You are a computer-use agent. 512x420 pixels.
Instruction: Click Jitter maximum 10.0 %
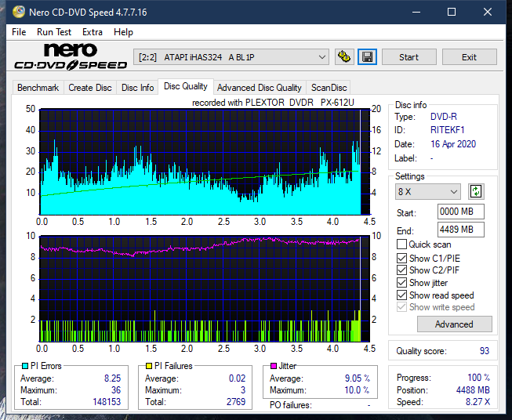[x=357, y=390]
